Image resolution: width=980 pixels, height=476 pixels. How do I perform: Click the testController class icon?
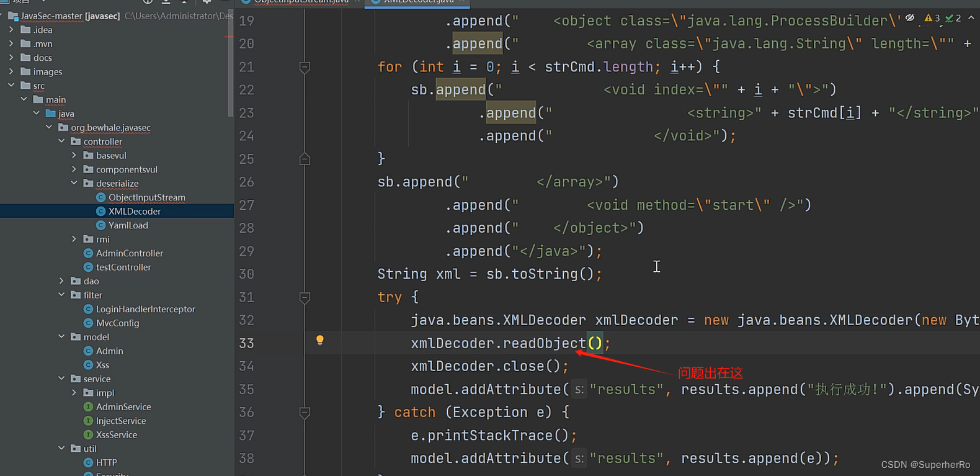(x=88, y=267)
